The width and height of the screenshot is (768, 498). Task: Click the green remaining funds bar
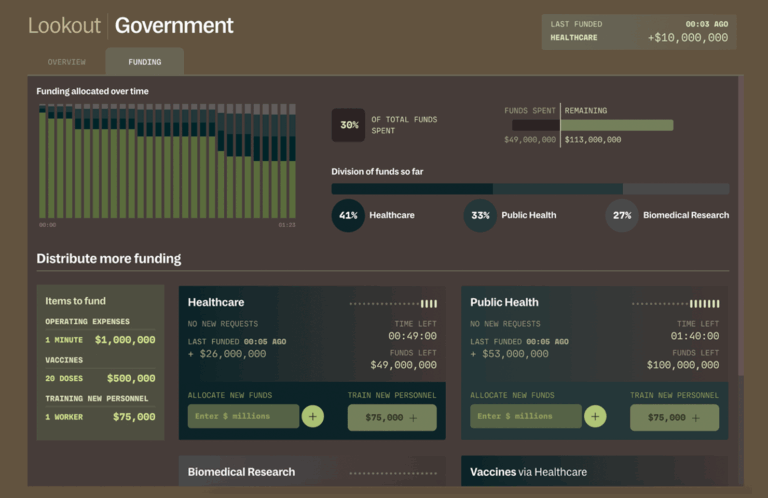tap(617, 125)
